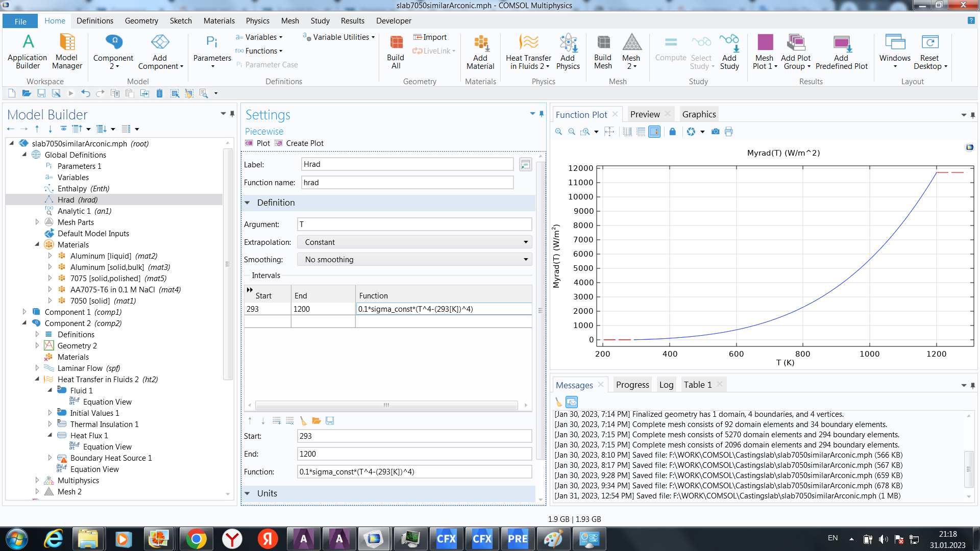
Task: Open the Application Builder
Action: [28, 52]
